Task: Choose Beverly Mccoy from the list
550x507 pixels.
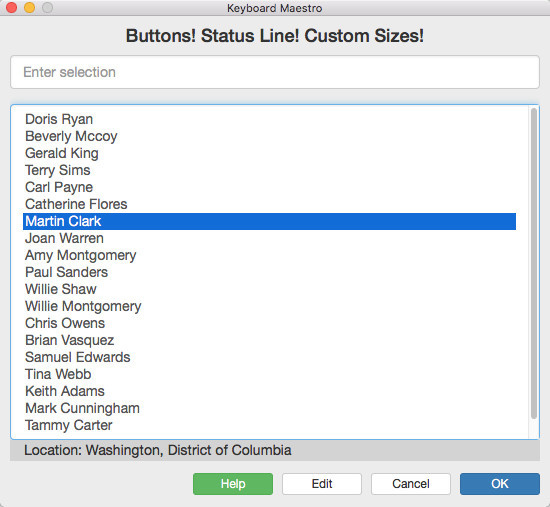Action: [x=269, y=136]
